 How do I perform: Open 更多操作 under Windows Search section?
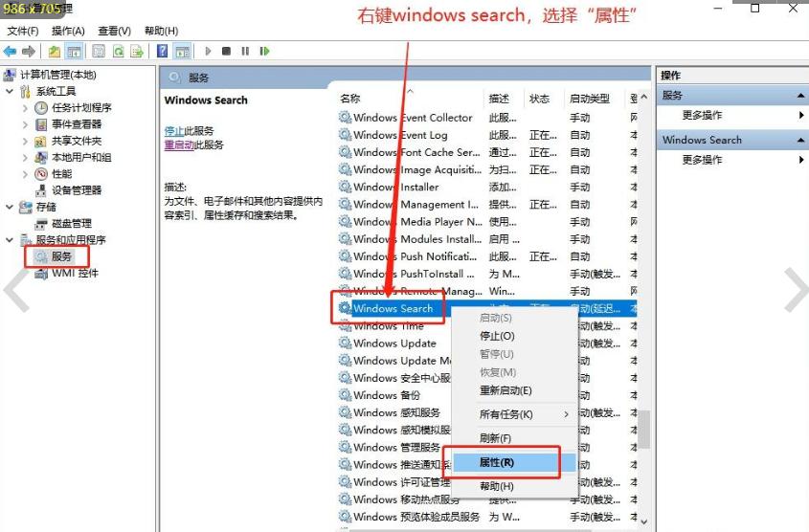702,160
